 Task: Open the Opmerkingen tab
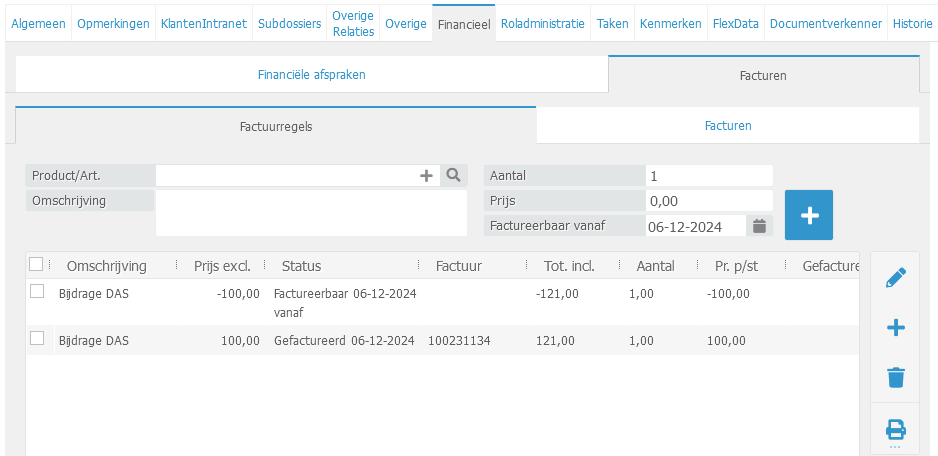click(x=114, y=24)
